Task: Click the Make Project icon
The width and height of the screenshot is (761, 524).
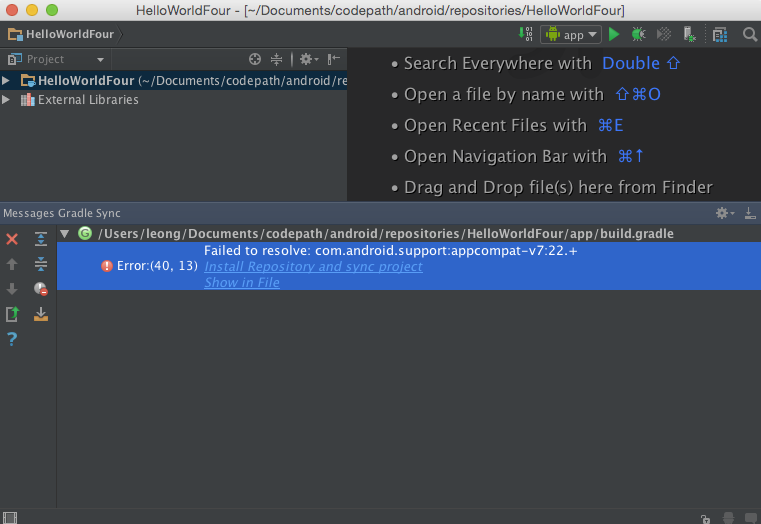Action: (x=526, y=34)
